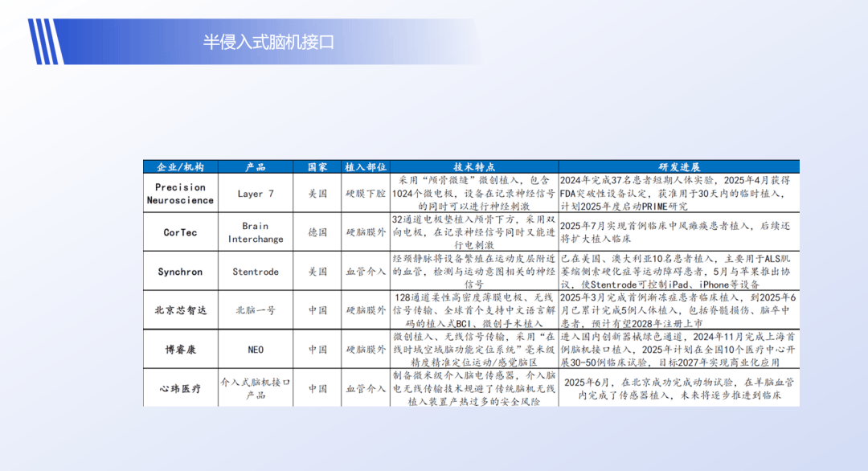
Task: Click the 经颈静脉 technical features cell
Action: pos(474,271)
